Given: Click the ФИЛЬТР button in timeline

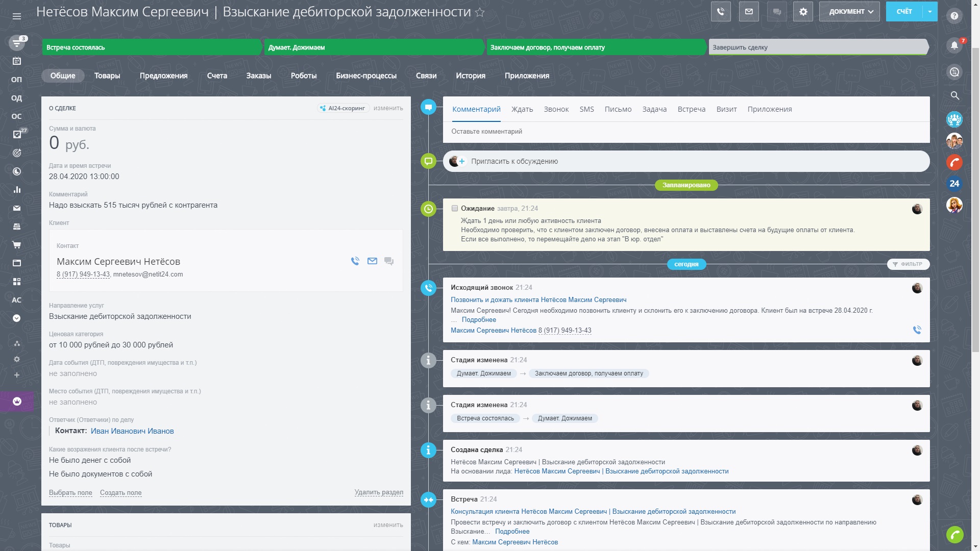Looking at the screenshot, I should pyautogui.click(x=908, y=264).
